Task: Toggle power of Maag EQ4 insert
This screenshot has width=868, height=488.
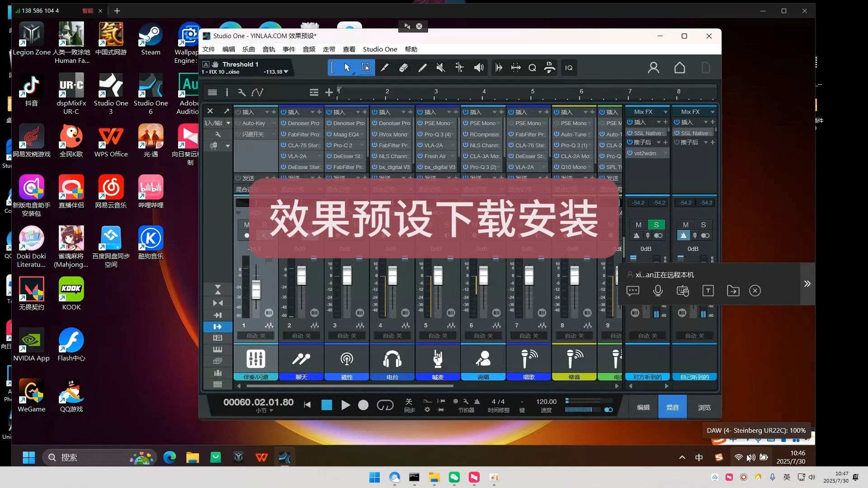Action: click(x=329, y=134)
